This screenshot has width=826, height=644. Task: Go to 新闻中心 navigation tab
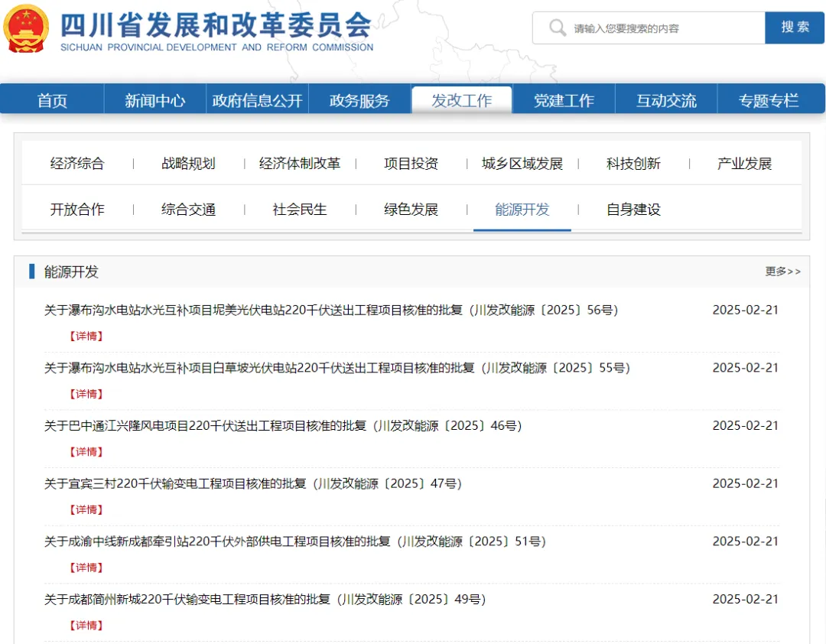pos(154,100)
